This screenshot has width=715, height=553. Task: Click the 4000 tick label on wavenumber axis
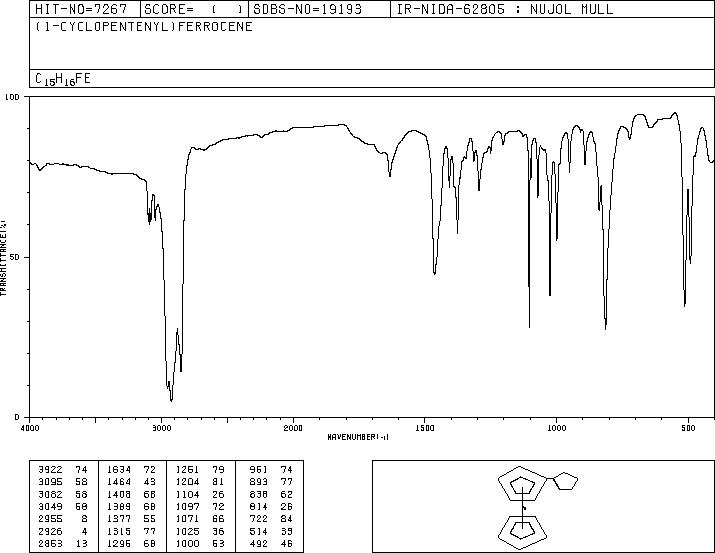pos(29,428)
